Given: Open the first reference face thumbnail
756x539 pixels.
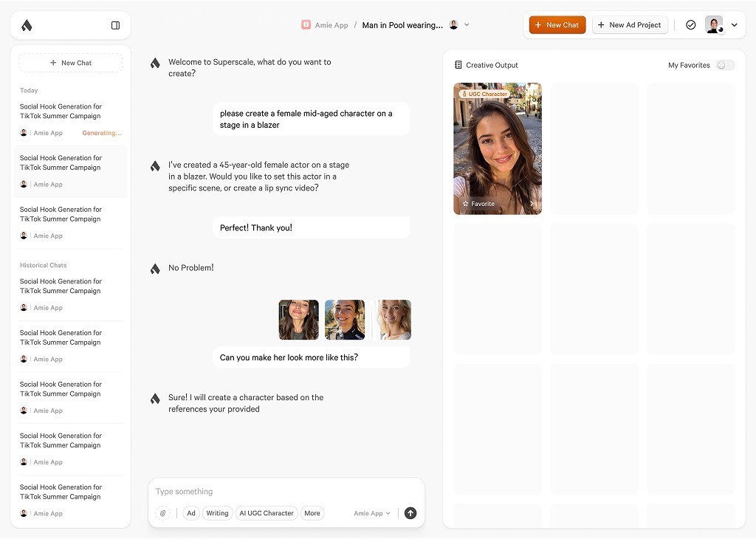Looking at the screenshot, I should click(298, 320).
